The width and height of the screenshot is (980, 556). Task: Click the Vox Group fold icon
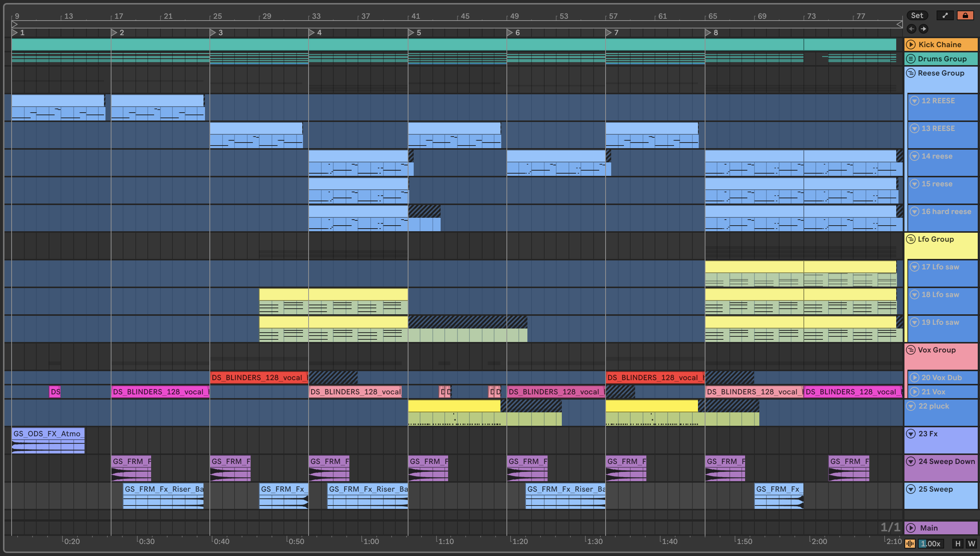[911, 350]
